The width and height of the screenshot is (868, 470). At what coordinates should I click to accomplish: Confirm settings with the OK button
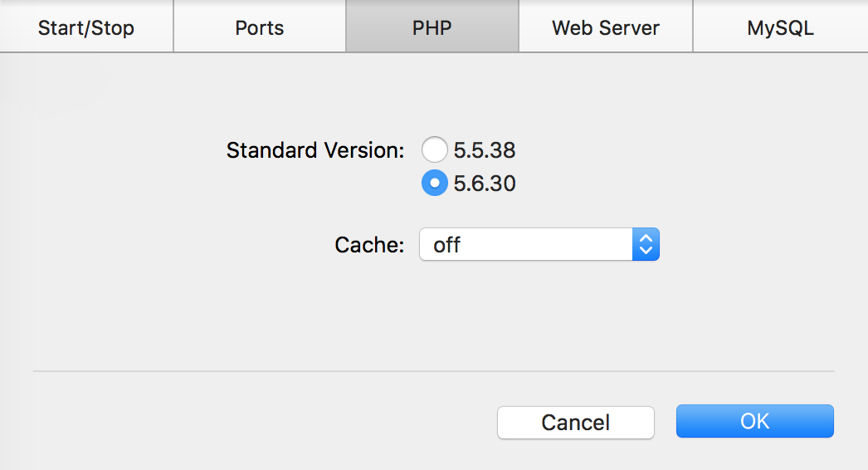(x=754, y=421)
